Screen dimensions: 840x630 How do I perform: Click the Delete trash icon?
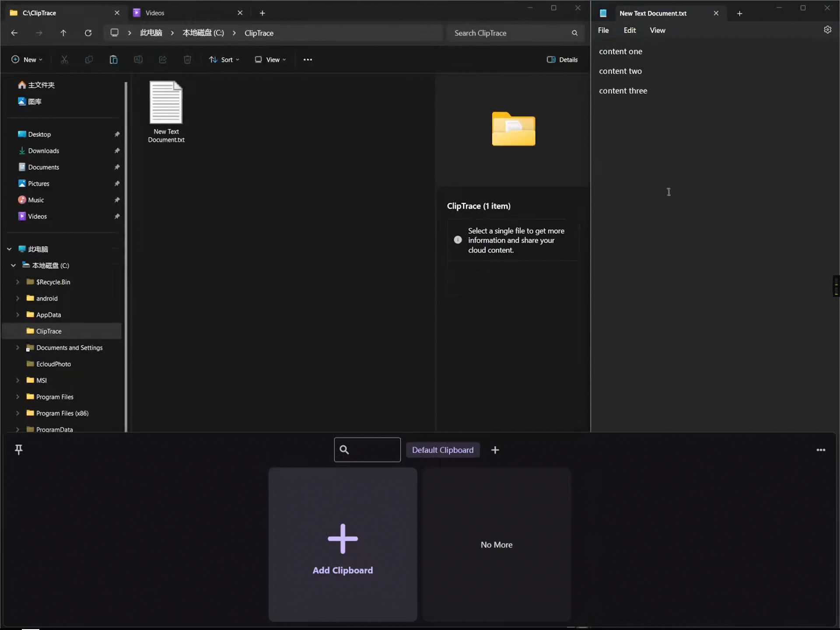[x=187, y=59]
